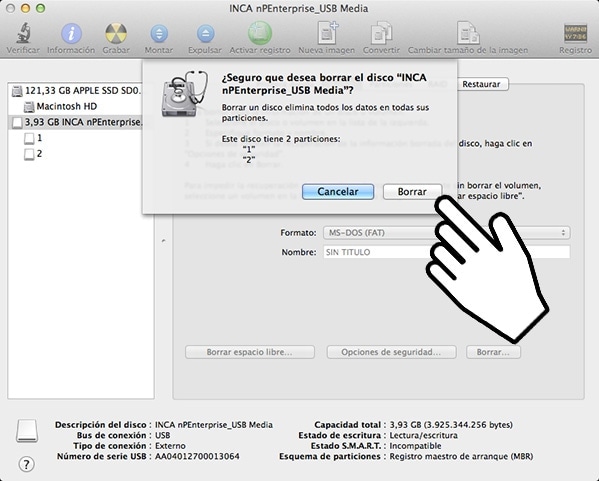
Task: Click the capacity text 3,93 GB (3.925.344.256 bytes)
Action: [x=451, y=425]
